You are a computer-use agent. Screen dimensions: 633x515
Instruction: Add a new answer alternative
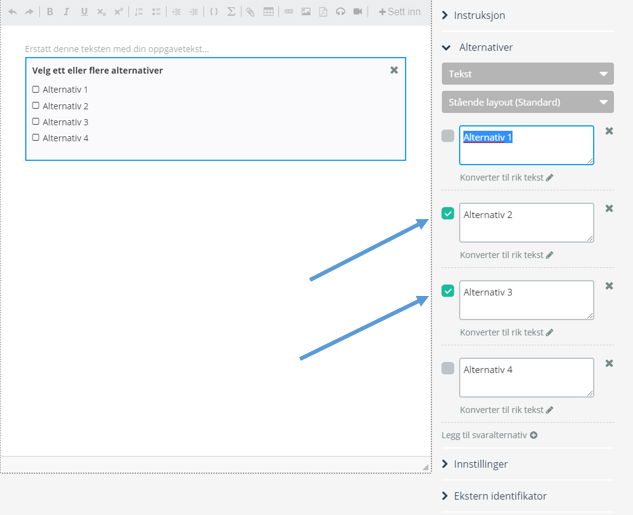tap(489, 435)
